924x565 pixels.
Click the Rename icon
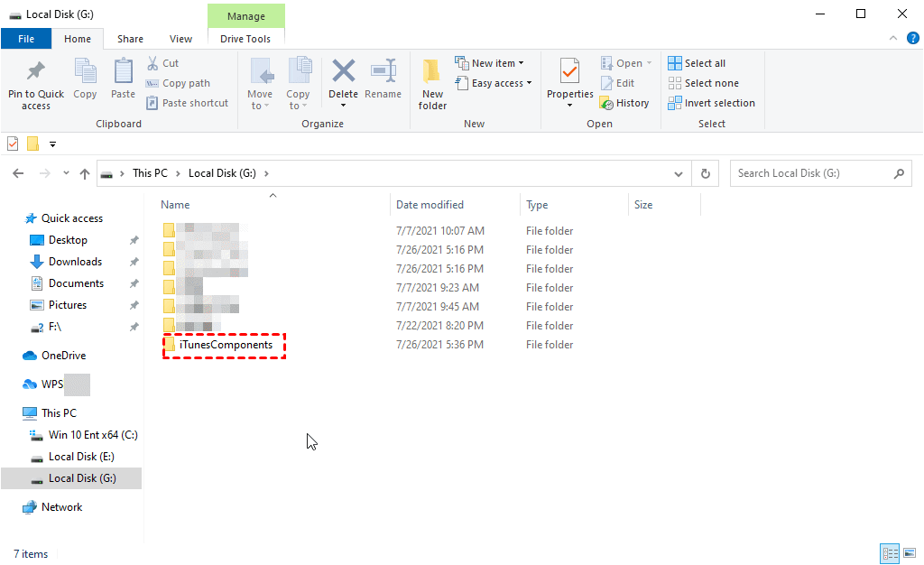coord(383,82)
